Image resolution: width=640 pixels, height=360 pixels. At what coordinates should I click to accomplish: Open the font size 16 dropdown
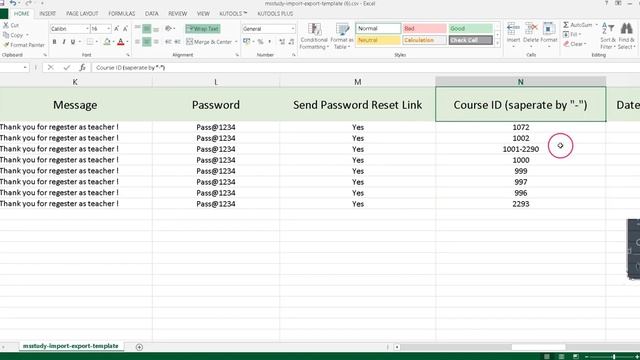click(x=108, y=29)
